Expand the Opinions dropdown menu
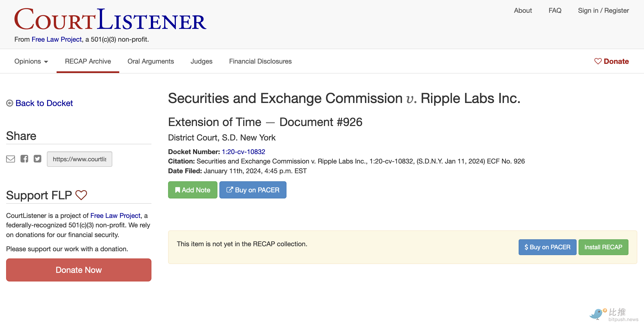This screenshot has height=327, width=644. (x=31, y=61)
